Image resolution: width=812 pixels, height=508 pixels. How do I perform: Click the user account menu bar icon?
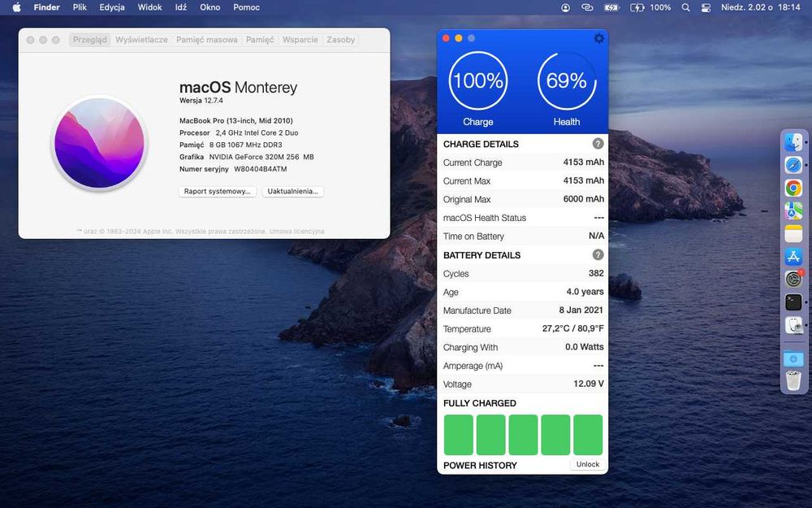[x=565, y=8]
